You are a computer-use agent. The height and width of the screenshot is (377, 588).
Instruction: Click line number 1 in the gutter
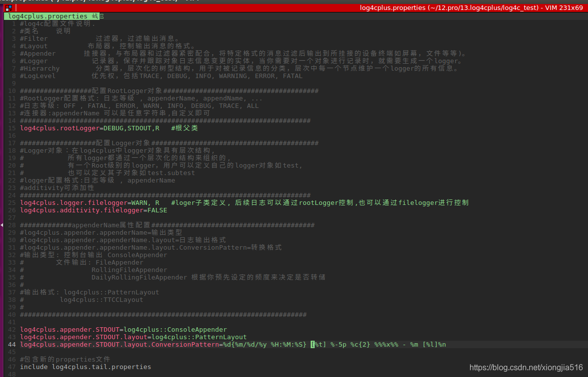[12, 23]
